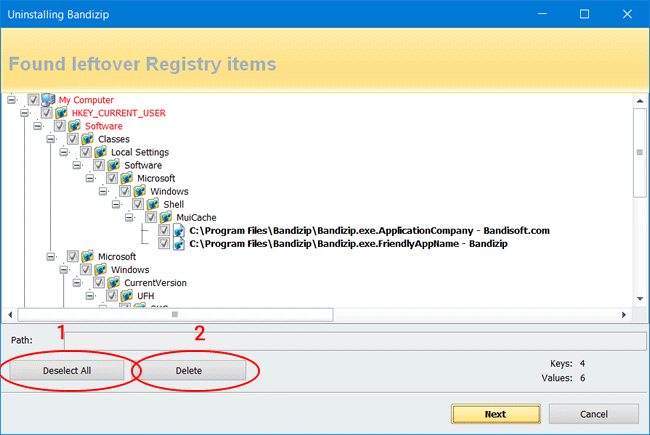
Task: Click the Delete button
Action: pos(189,371)
